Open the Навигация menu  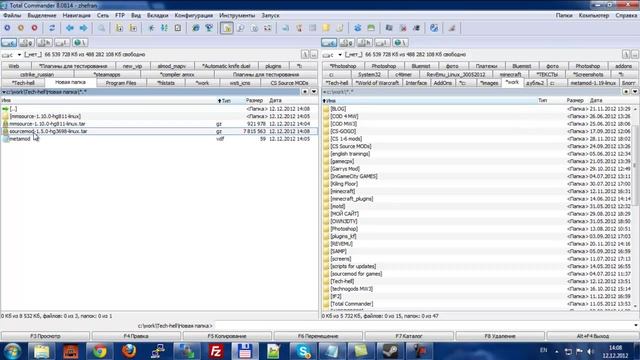(x=77, y=16)
